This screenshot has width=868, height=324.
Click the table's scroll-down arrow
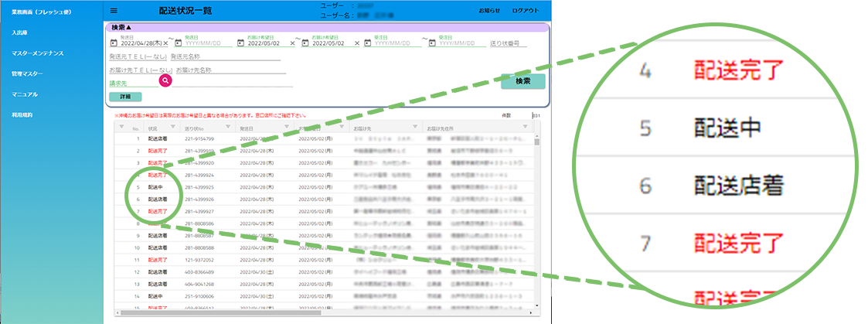coord(537,306)
